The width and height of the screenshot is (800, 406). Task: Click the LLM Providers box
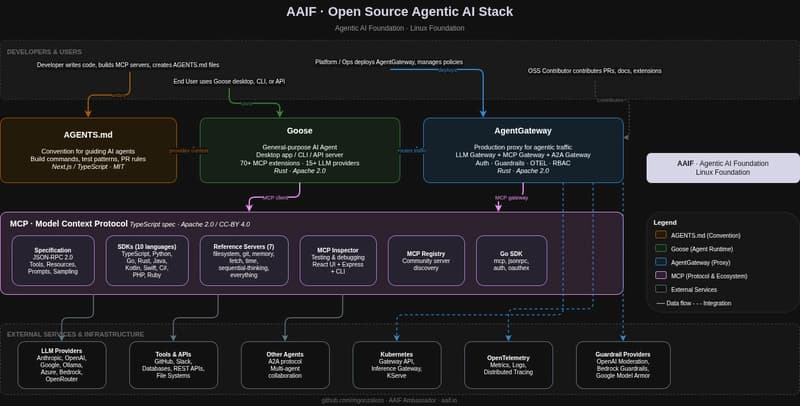coord(62,365)
